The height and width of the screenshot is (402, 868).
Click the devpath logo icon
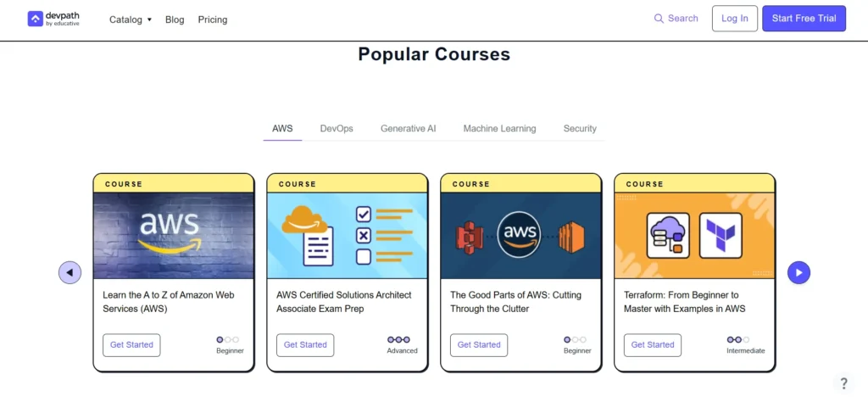(x=35, y=19)
